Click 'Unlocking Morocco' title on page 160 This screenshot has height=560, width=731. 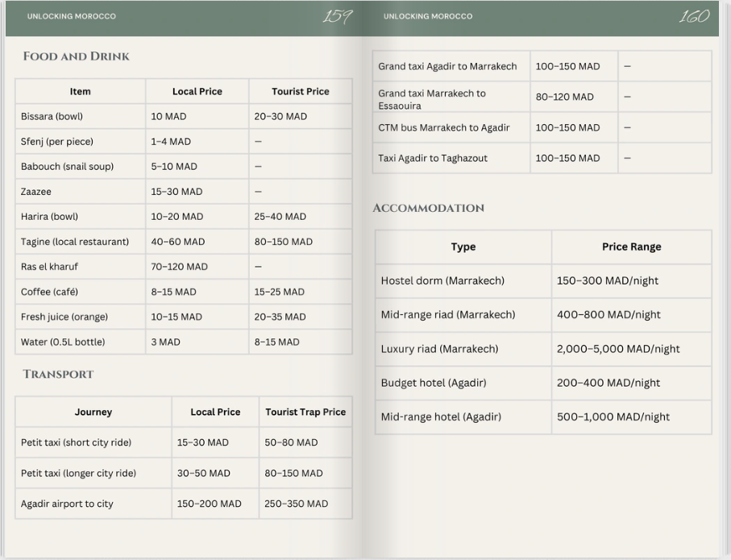428,16
